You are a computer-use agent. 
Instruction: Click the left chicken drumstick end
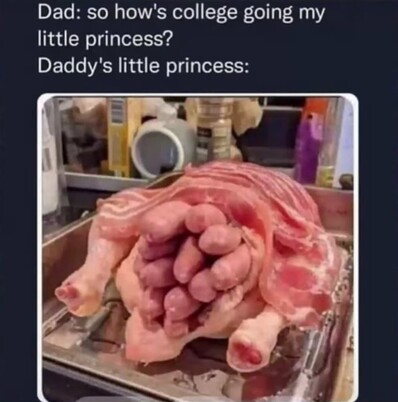(x=72, y=295)
